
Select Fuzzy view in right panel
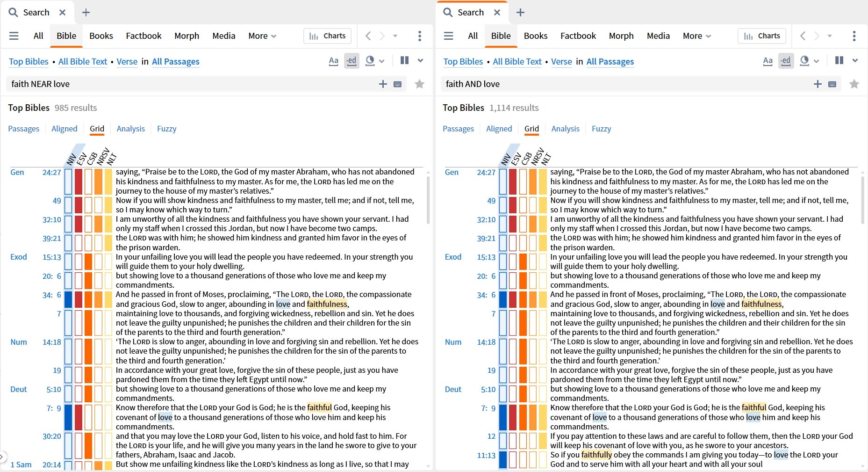click(601, 129)
